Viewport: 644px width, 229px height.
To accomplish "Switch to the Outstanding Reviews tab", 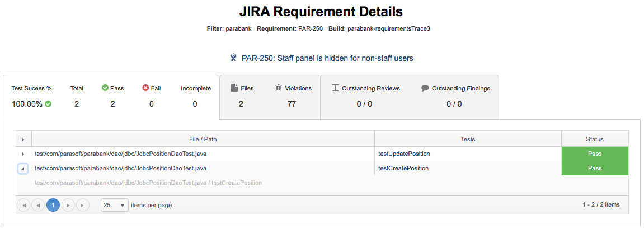I will click(x=410, y=97).
